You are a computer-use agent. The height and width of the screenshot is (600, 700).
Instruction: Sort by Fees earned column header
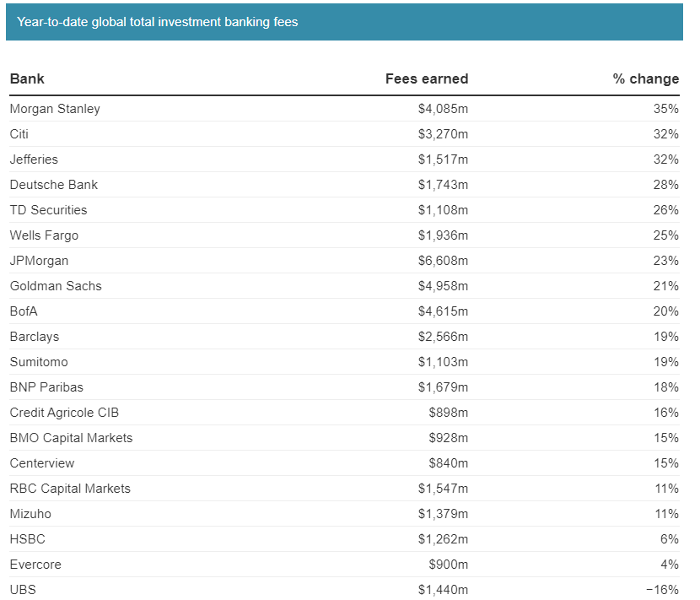[x=427, y=78]
